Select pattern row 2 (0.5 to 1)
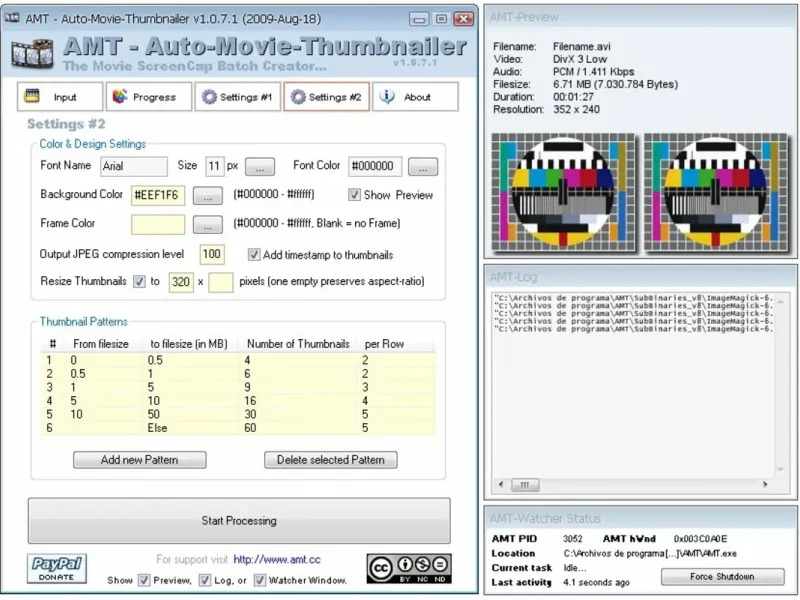Image resolution: width=800 pixels, height=600 pixels. tap(238, 373)
